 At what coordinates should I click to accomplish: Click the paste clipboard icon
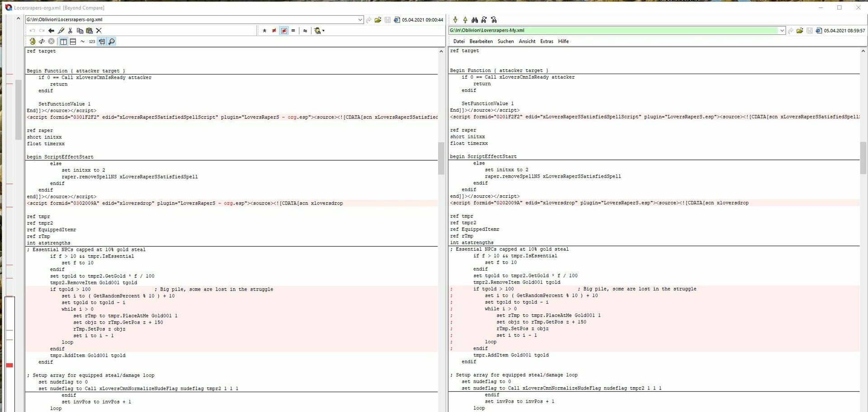pyautogui.click(x=89, y=31)
